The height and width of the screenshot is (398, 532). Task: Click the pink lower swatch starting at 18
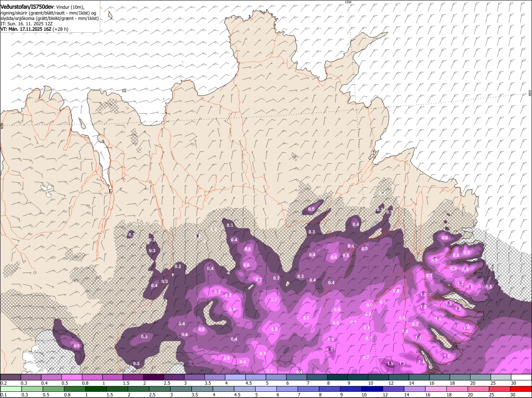457,389
